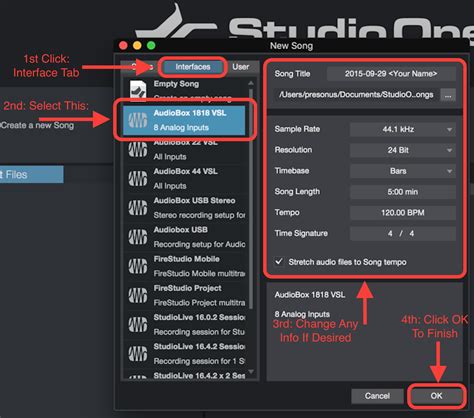This screenshot has height=418, width=474.
Task: Edit the Song Title field
Action: coord(391,74)
